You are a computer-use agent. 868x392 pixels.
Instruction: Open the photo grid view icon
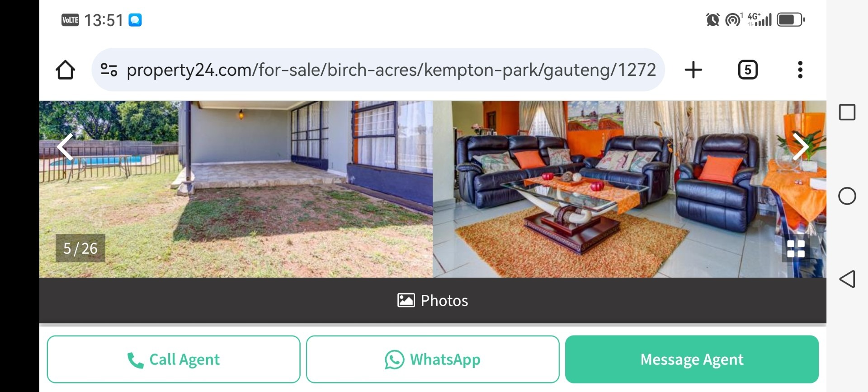point(796,249)
